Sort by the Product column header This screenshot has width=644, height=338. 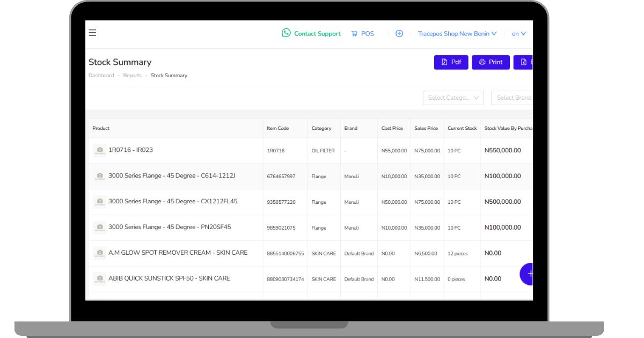tap(101, 128)
